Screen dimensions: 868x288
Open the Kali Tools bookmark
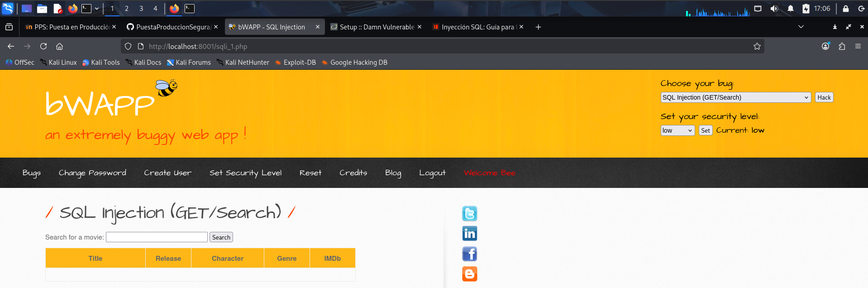pyautogui.click(x=101, y=62)
